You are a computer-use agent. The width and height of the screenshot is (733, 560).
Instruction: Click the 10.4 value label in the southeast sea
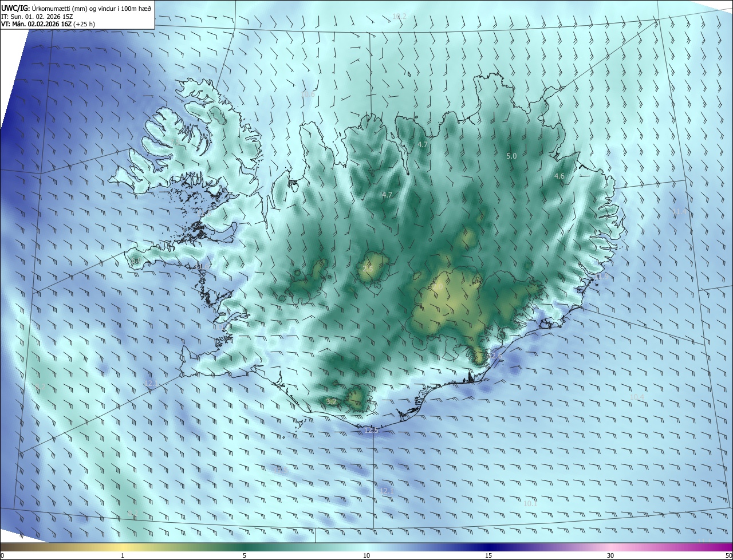point(637,397)
